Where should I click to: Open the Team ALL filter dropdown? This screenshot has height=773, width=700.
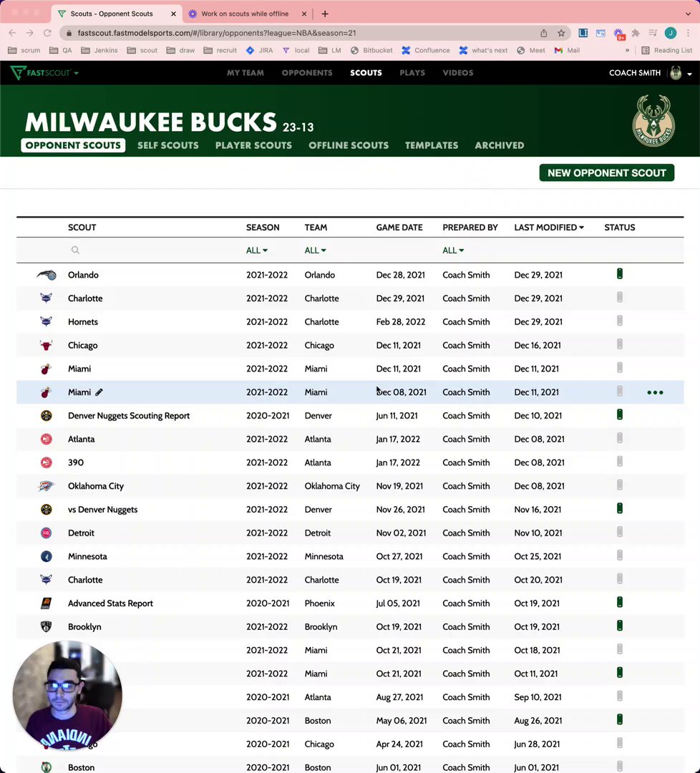click(x=315, y=251)
